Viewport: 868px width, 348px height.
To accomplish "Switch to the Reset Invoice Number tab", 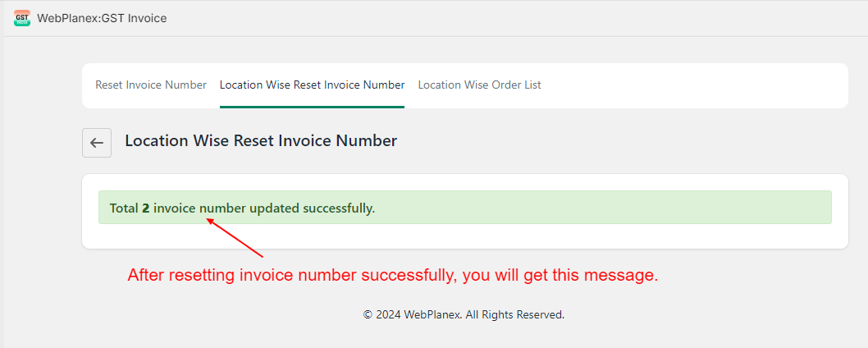I will click(x=151, y=85).
